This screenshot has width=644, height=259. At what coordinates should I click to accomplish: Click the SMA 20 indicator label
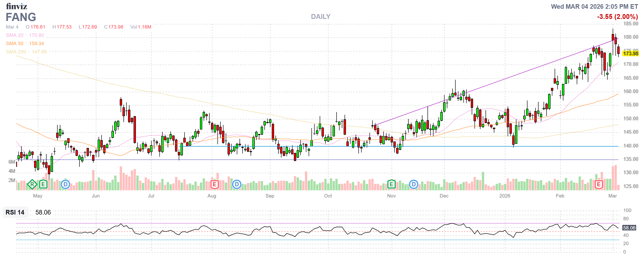(x=15, y=35)
